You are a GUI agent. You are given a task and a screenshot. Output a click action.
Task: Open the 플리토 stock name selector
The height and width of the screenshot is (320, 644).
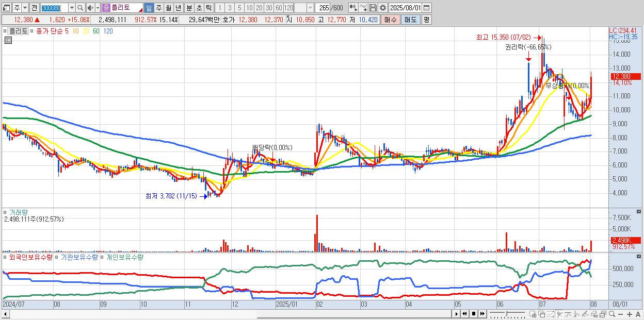click(122, 8)
